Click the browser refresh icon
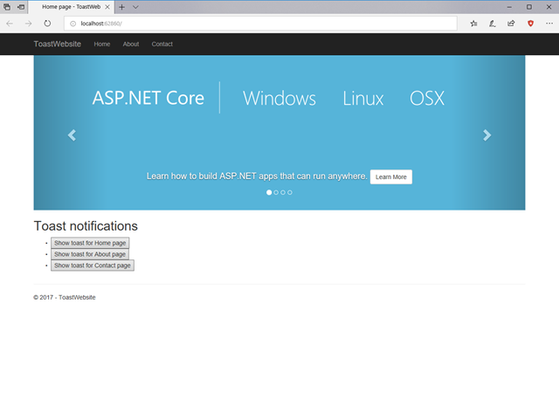 (x=47, y=24)
